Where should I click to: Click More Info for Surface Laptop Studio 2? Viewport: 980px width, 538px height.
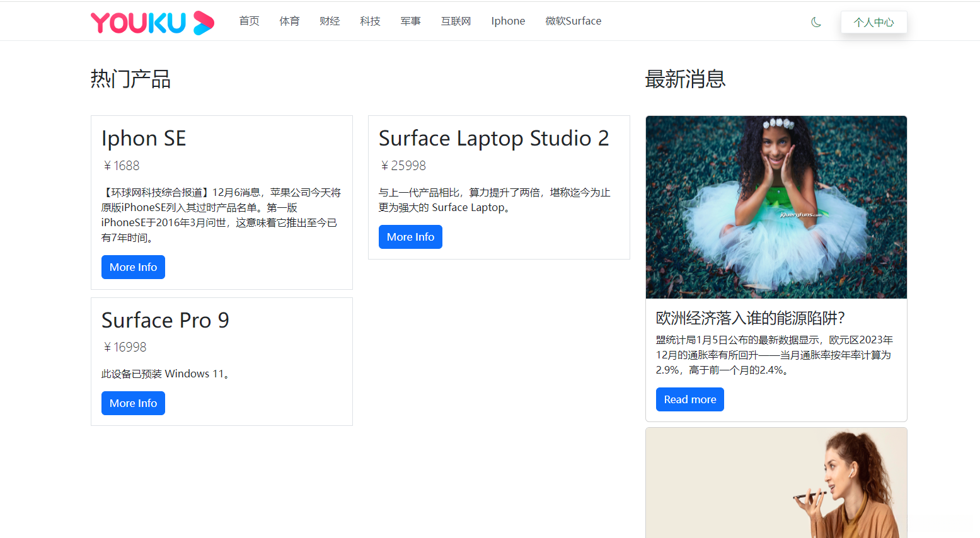pos(410,237)
